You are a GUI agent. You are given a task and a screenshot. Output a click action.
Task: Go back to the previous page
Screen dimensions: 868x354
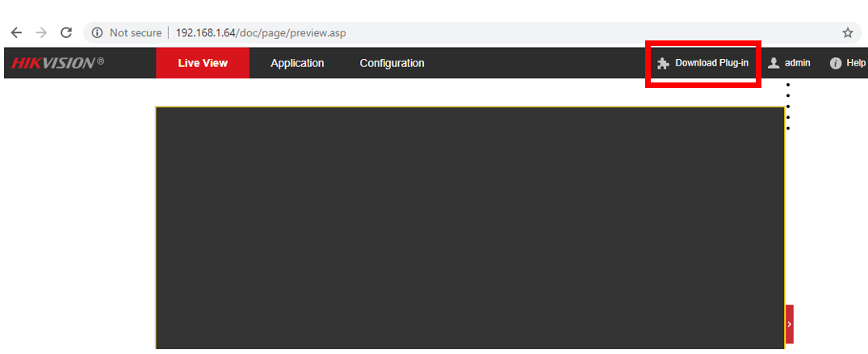pos(16,33)
